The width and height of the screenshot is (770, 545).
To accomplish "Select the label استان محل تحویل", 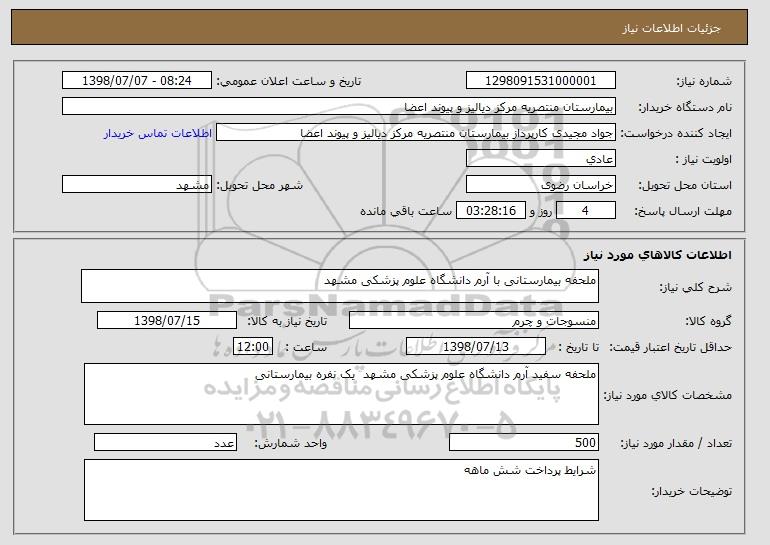I will click(x=685, y=185).
